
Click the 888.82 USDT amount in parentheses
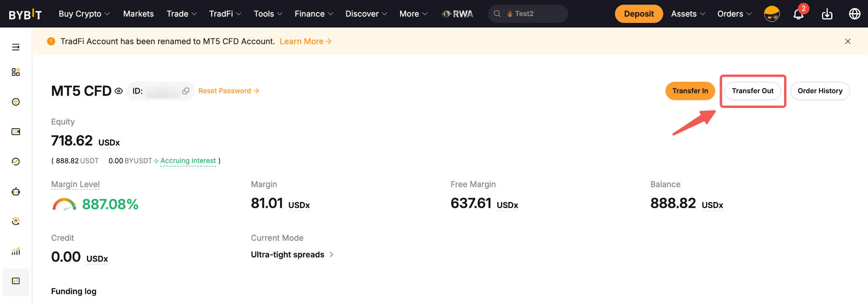pyautogui.click(x=77, y=161)
